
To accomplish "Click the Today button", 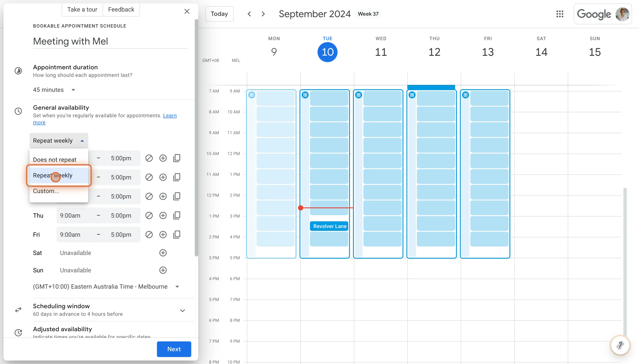I will click(x=219, y=14).
